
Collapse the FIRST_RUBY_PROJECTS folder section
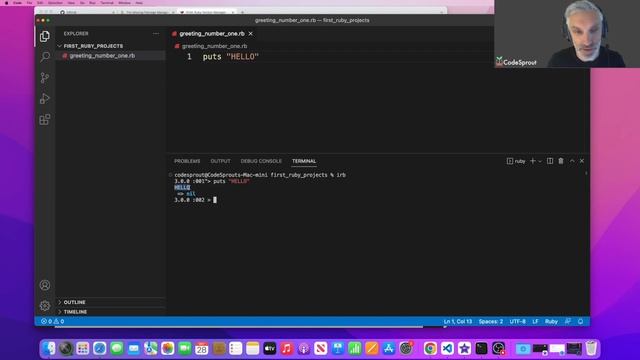93,46
